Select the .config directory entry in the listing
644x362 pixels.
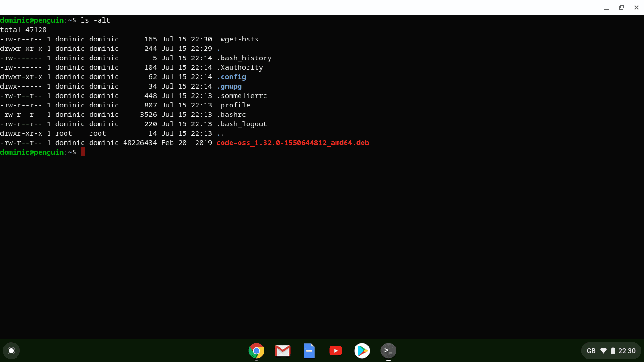[x=232, y=77]
